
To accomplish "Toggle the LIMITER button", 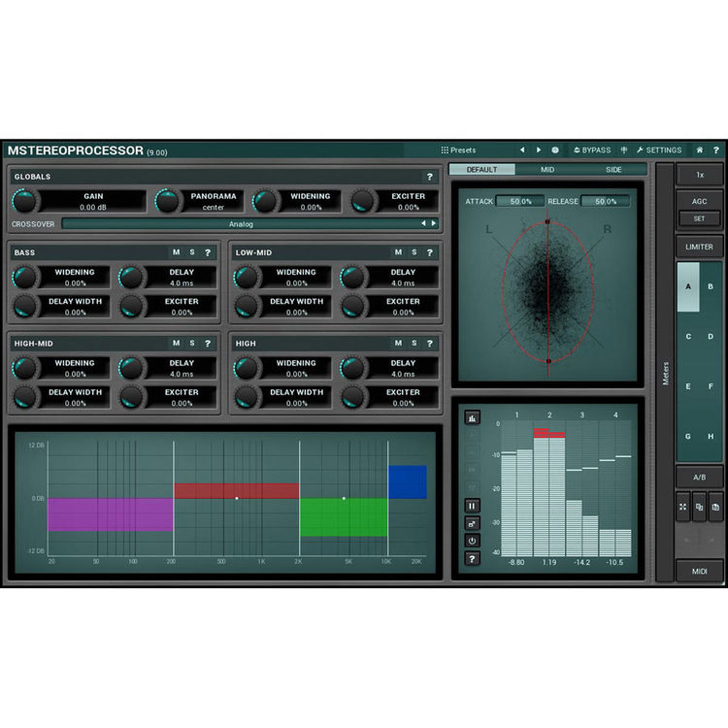I will (x=699, y=247).
